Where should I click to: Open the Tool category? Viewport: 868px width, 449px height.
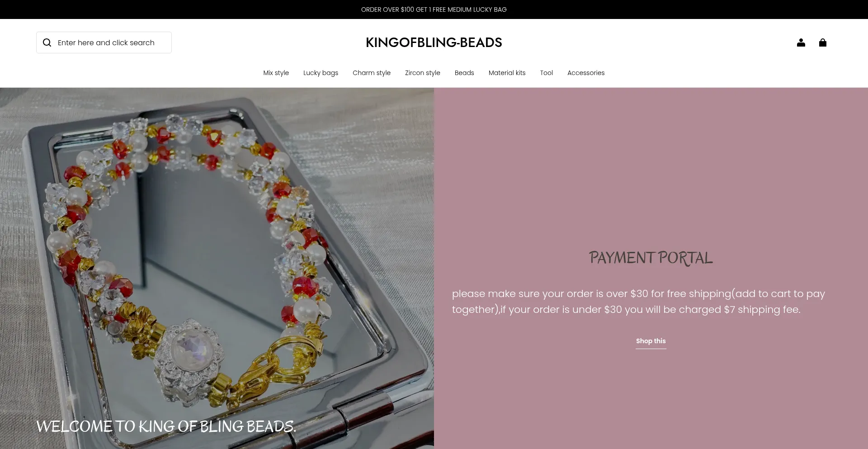point(546,73)
